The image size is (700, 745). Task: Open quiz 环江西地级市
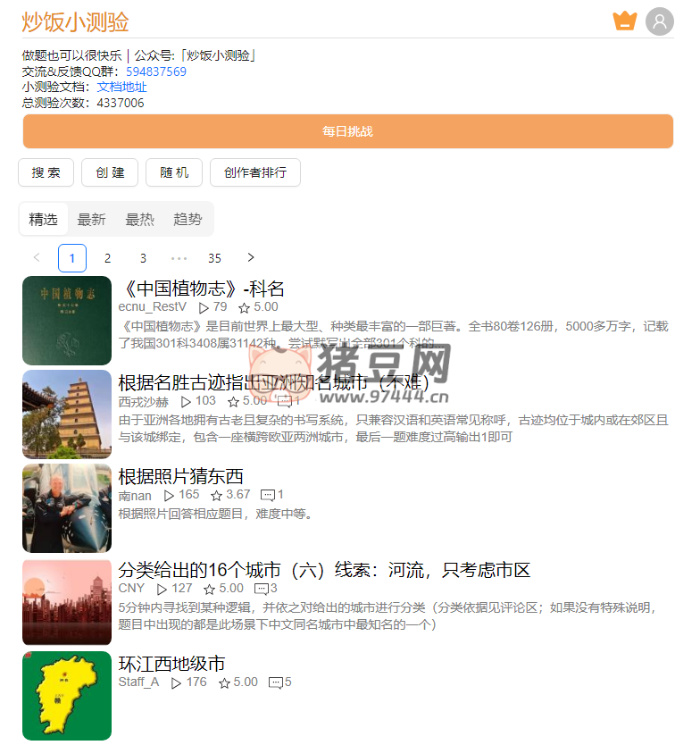[172, 664]
